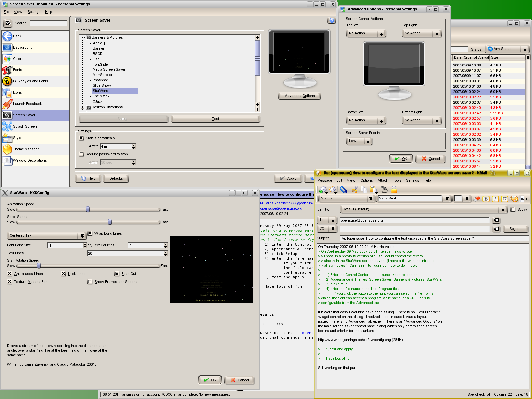Click the attach file paperclip icon
Screen dimensions: 532x399
pos(343,190)
